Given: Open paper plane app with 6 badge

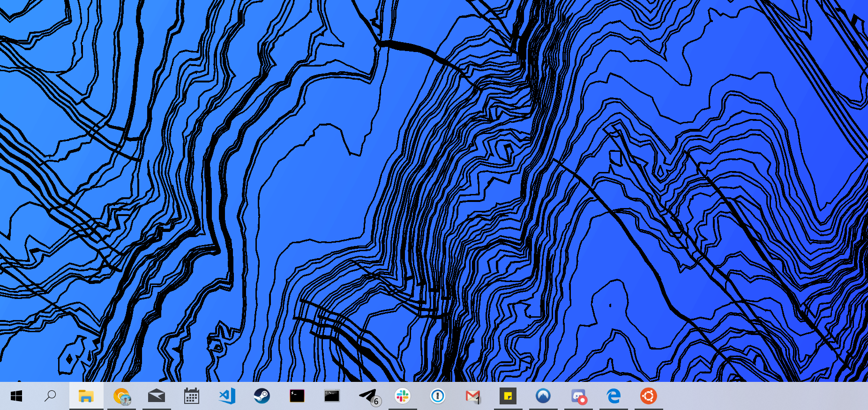Looking at the screenshot, I should pyautogui.click(x=368, y=396).
